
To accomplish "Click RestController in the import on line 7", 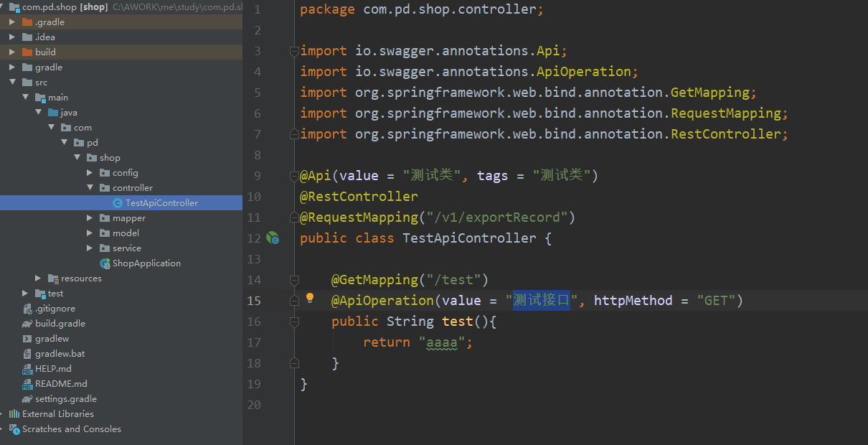I will pos(726,134).
